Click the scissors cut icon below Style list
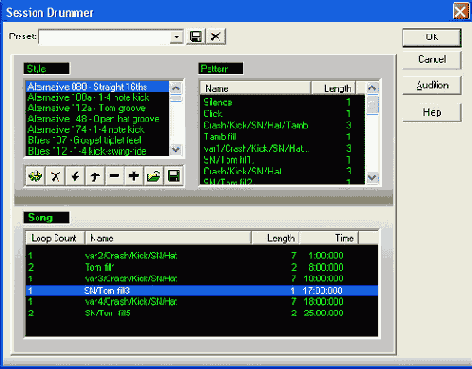The width and height of the screenshot is (472, 369). (55, 176)
